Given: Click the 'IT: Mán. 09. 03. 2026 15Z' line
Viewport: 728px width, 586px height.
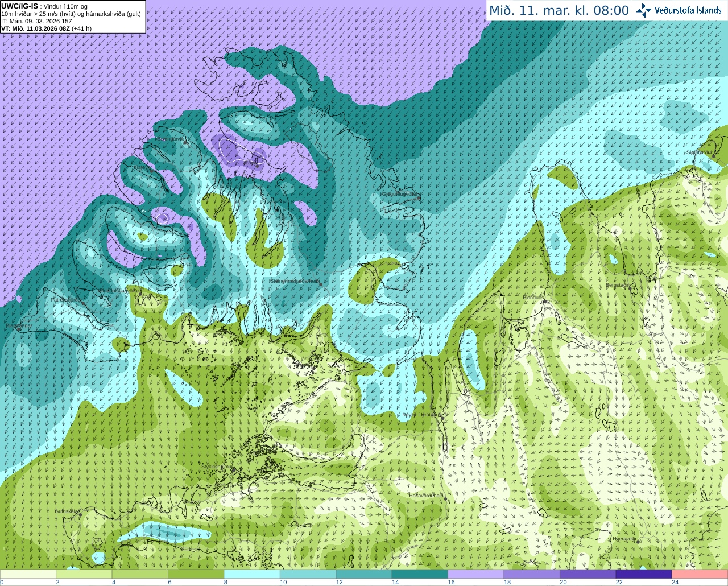Looking at the screenshot, I should [36, 21].
